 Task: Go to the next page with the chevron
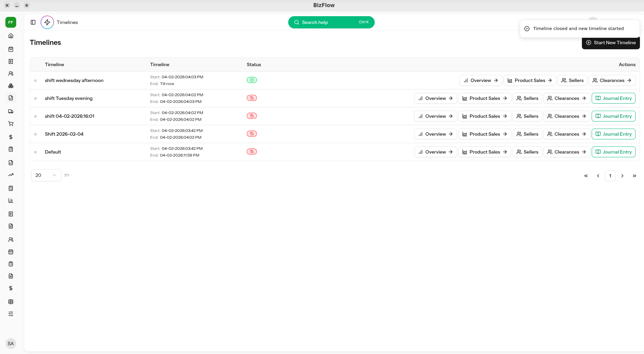[x=622, y=176]
